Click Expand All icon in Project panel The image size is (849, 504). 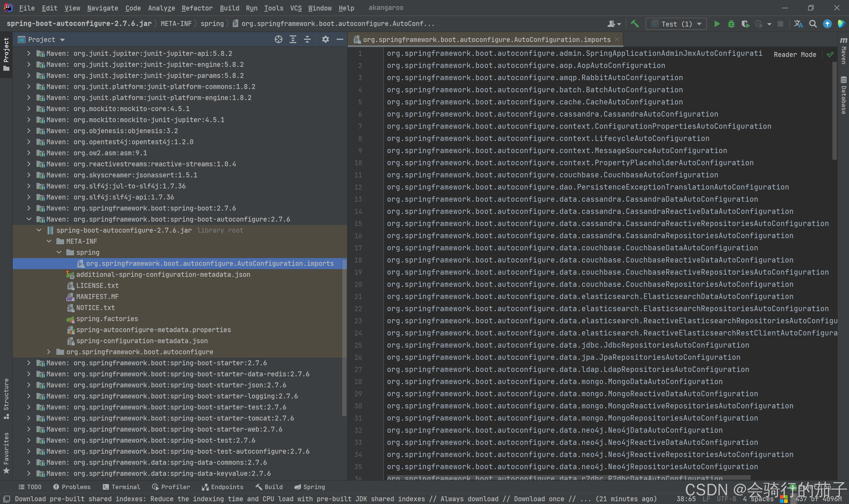point(293,40)
